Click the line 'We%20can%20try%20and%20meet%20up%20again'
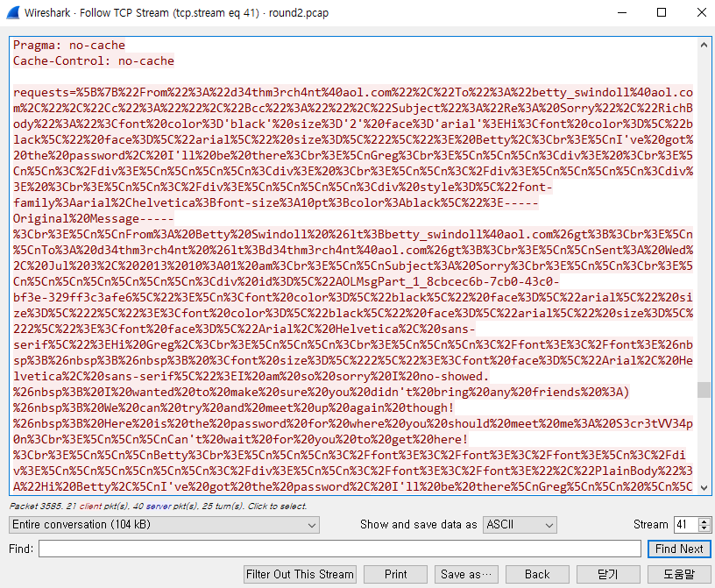 (x=233, y=407)
